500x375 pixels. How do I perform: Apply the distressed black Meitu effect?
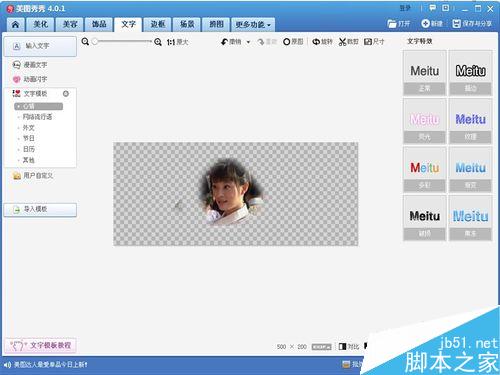pos(424,218)
